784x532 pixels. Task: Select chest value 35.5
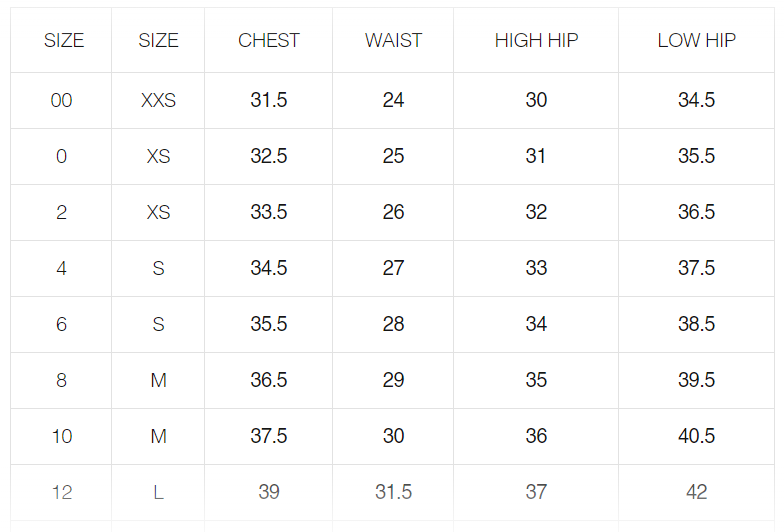pos(269,325)
